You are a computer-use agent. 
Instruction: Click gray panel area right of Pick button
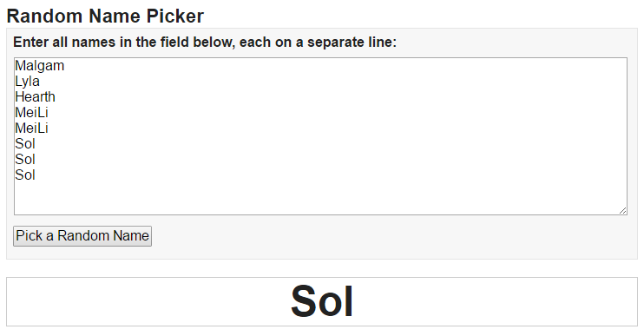(x=391, y=236)
